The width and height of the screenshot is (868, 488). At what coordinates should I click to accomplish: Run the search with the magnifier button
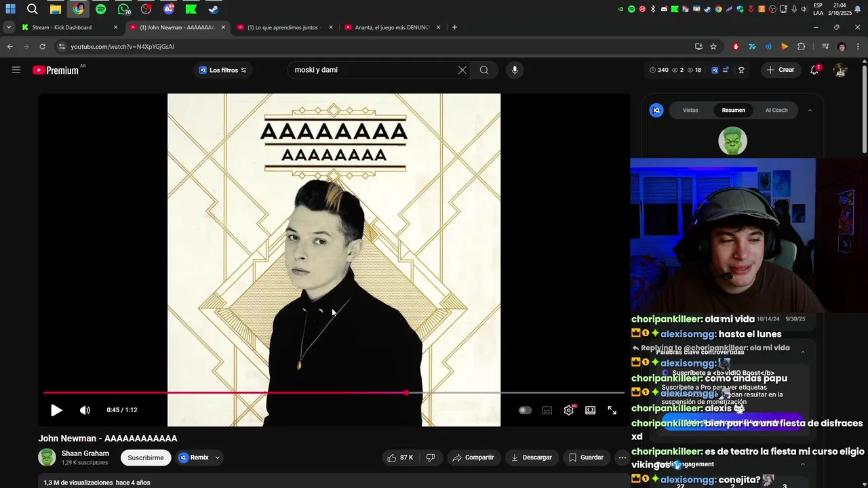[x=484, y=70]
